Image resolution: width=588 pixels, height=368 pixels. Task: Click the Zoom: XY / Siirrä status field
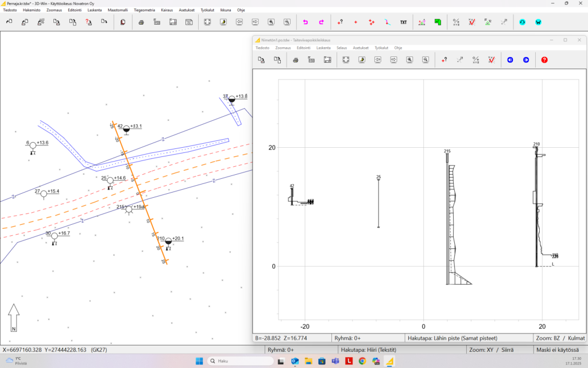(x=492, y=350)
